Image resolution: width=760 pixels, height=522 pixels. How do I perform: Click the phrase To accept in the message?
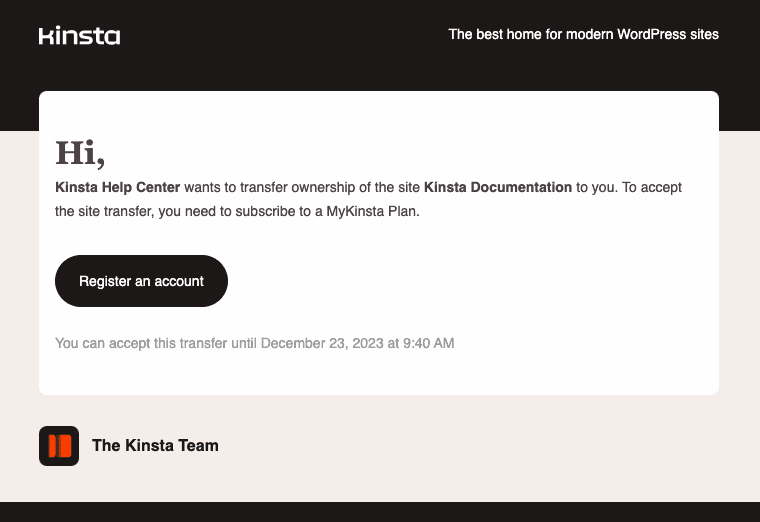coord(652,188)
